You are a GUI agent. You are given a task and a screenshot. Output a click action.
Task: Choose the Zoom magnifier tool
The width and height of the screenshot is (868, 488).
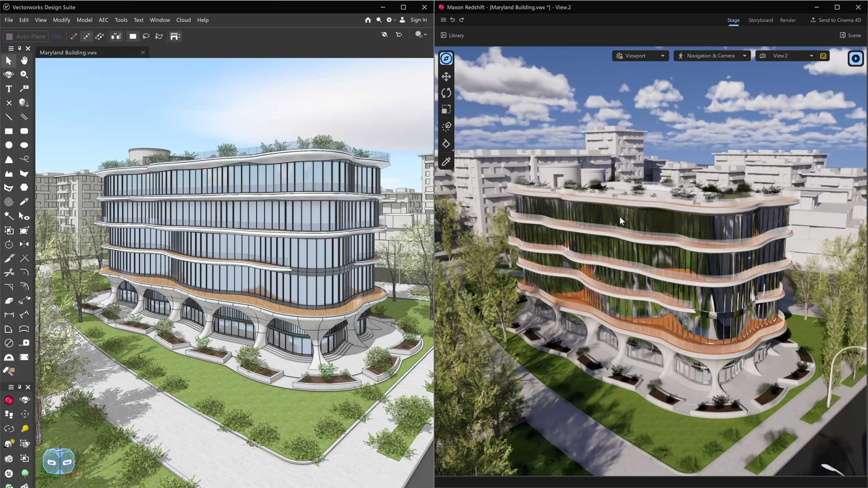24,75
